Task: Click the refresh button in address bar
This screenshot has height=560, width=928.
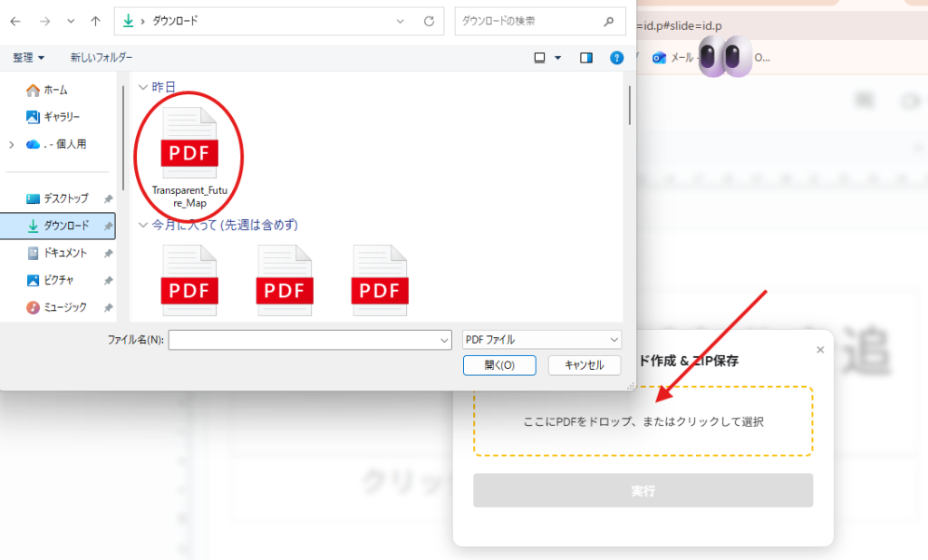Action: [x=429, y=20]
